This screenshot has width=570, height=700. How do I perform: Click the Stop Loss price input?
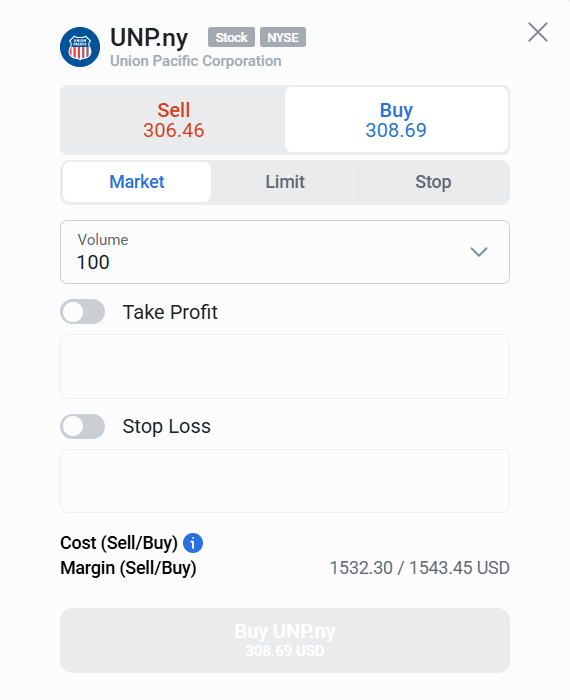click(x=285, y=481)
